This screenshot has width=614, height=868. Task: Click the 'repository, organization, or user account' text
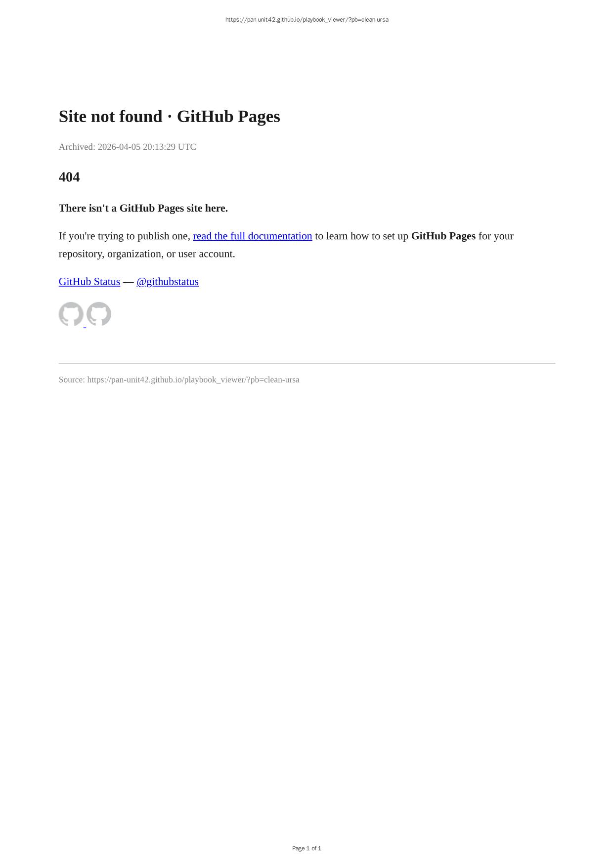point(147,254)
